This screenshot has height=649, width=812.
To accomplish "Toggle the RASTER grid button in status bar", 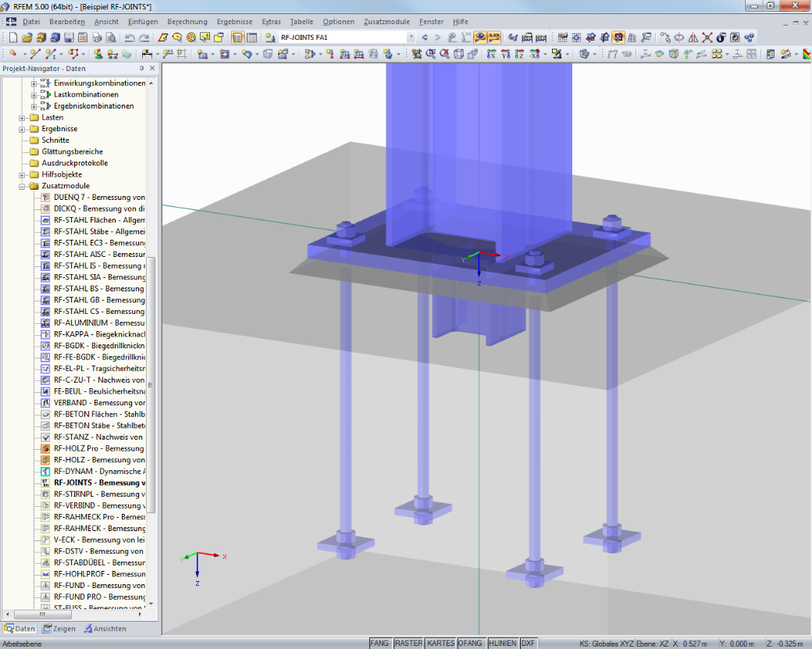I will click(408, 643).
